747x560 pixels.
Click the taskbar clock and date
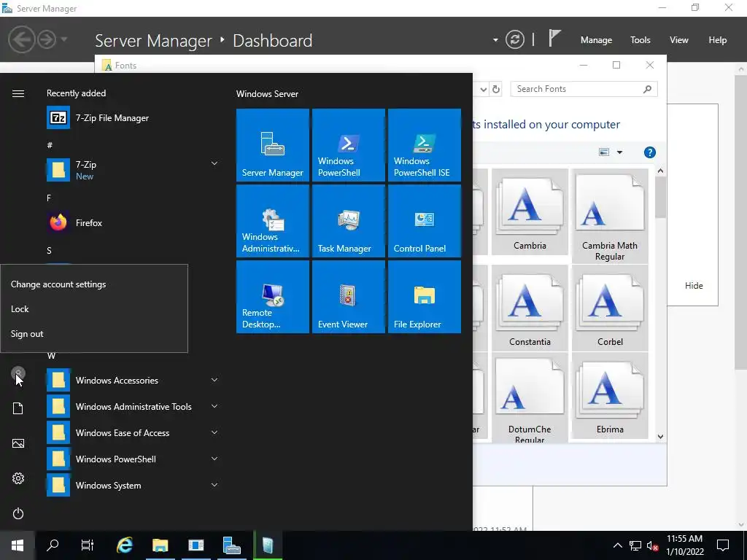[684, 545]
